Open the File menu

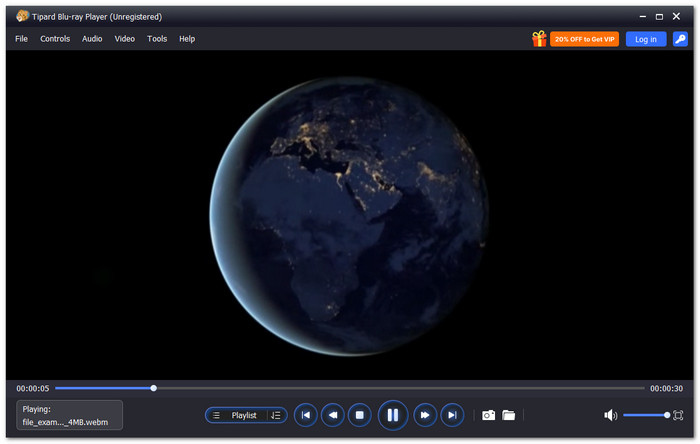click(x=21, y=39)
